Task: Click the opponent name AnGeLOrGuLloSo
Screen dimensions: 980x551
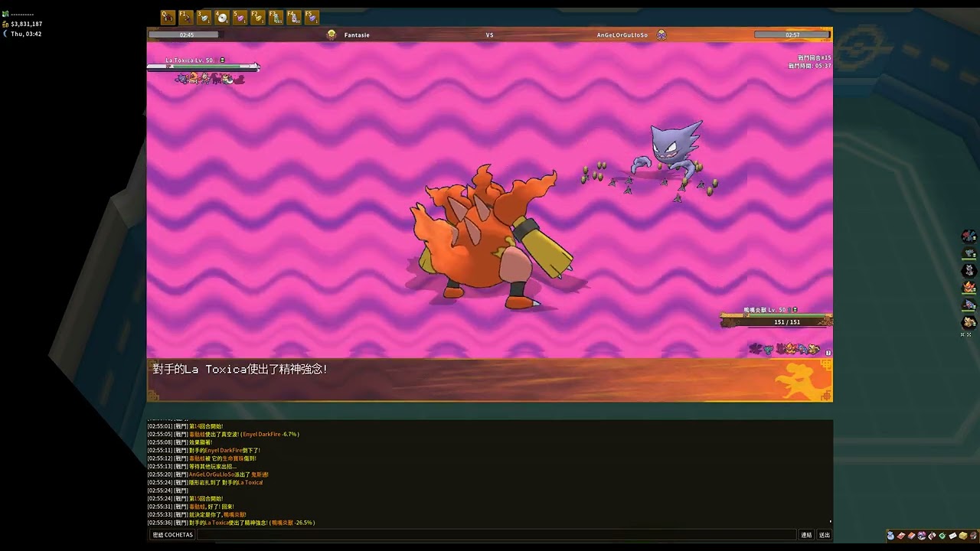Action: pyautogui.click(x=622, y=35)
